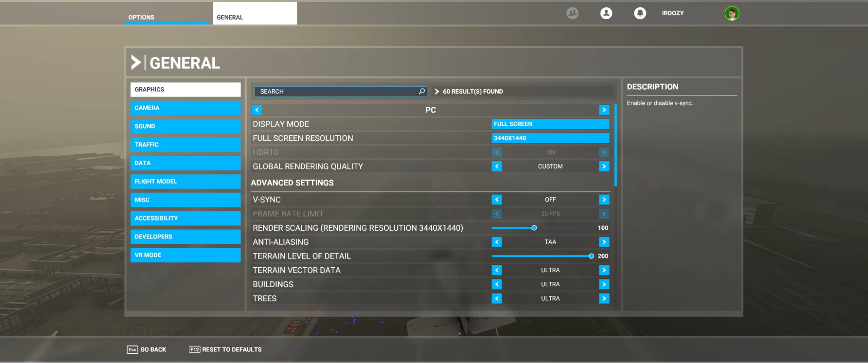Click the Terrain Level of Detail value 200
Screen dimensions: 868x363
[603, 256]
